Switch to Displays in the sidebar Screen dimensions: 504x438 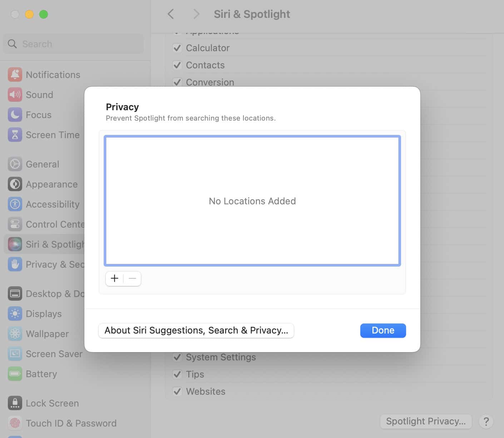pyautogui.click(x=44, y=314)
